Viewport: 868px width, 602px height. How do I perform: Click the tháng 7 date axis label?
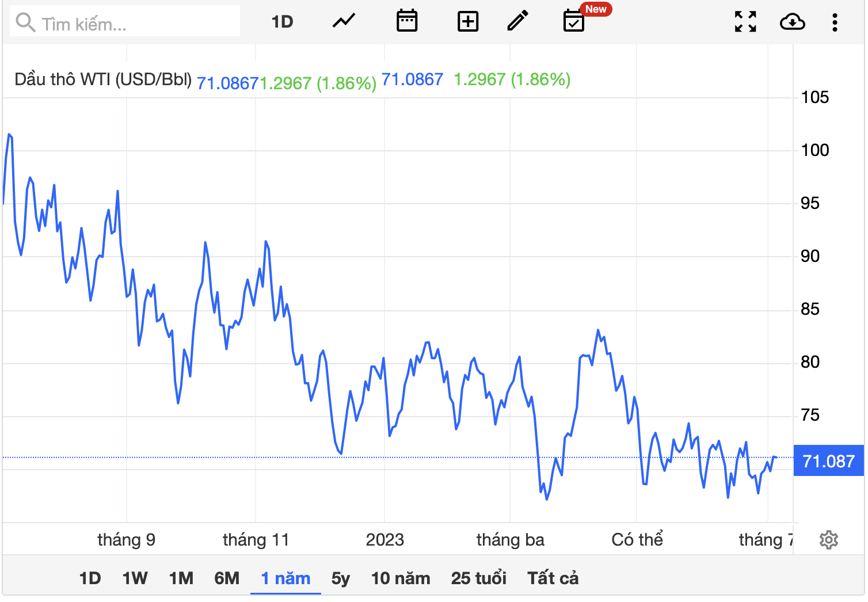pos(766,540)
